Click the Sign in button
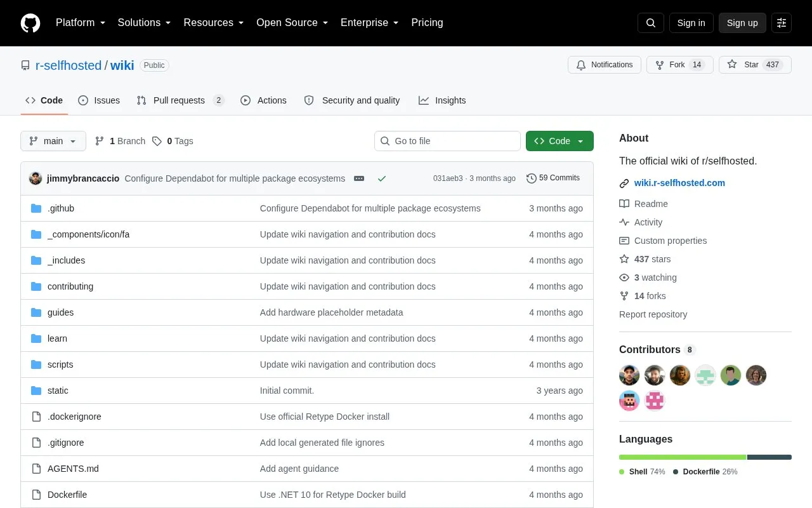 tap(691, 23)
